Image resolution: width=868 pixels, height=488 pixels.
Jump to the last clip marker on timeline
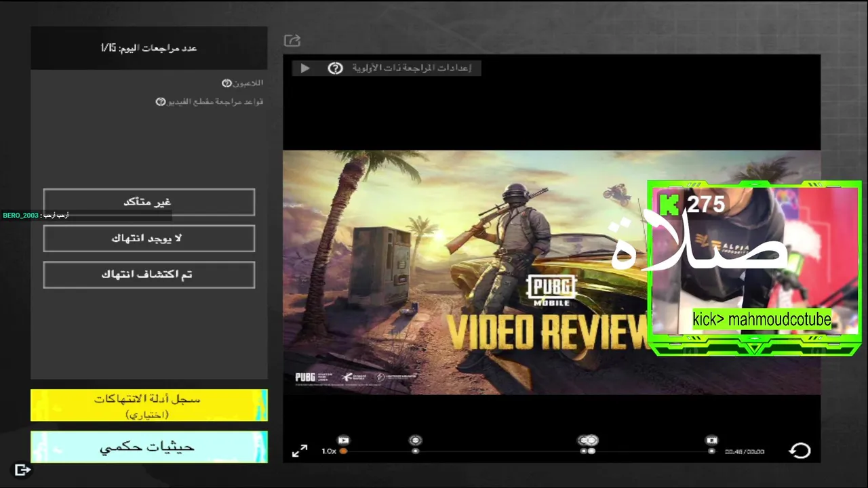[x=711, y=440]
